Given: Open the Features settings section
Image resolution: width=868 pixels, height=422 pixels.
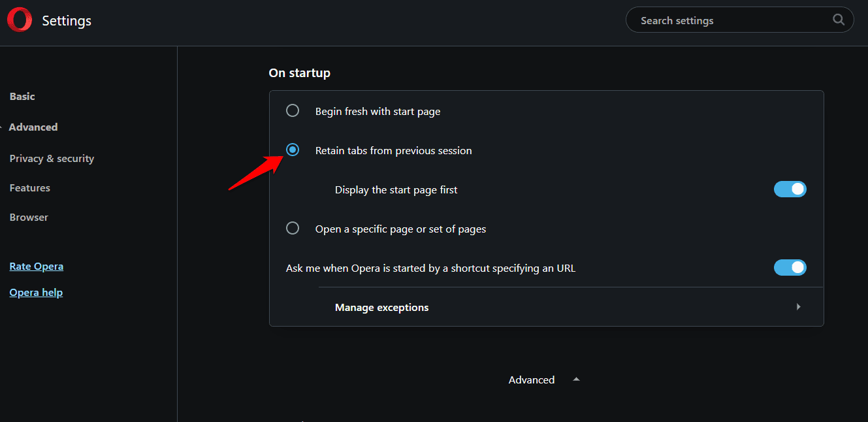Looking at the screenshot, I should coord(29,187).
